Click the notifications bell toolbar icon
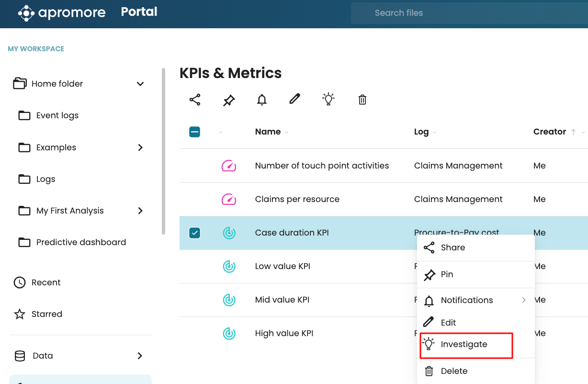 (262, 100)
